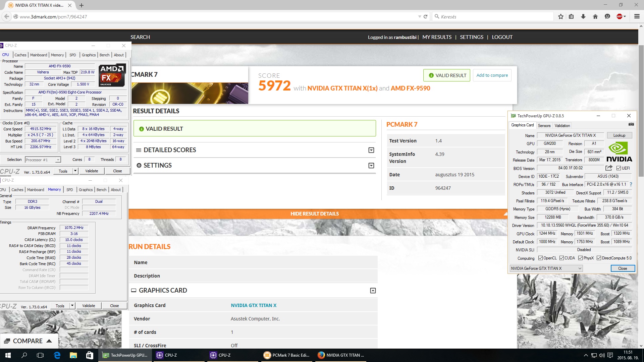Show hidden tray icons chevron
Screen dimensions: 644x362
(586, 355)
